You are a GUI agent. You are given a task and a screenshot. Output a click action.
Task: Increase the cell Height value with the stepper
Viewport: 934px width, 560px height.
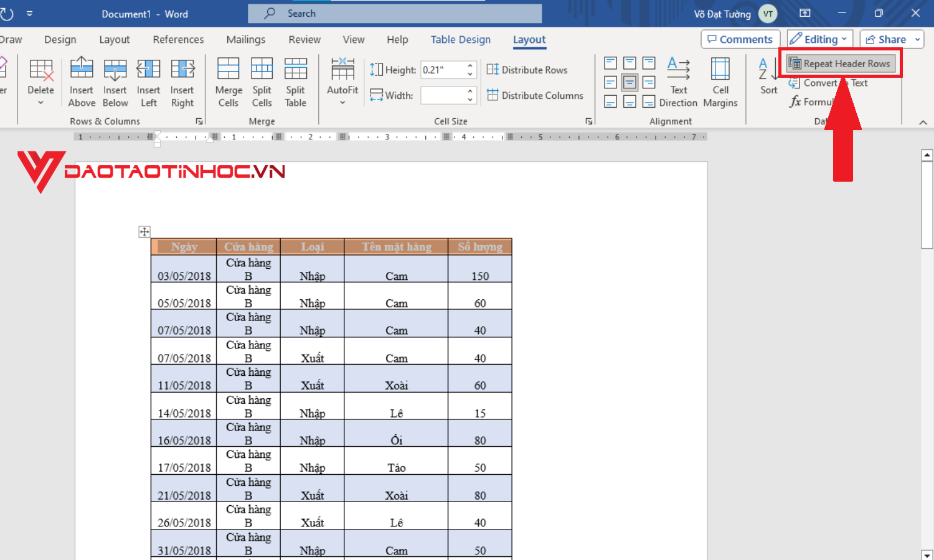click(469, 65)
